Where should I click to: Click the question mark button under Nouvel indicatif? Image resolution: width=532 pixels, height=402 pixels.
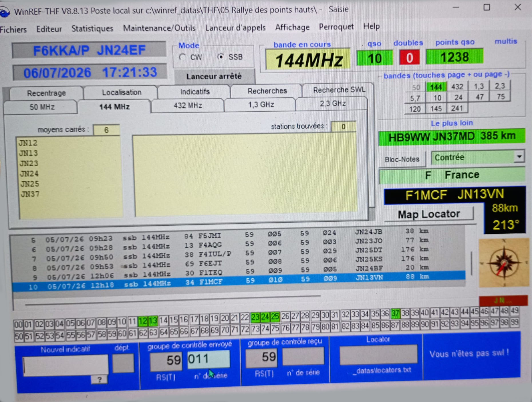(99, 380)
